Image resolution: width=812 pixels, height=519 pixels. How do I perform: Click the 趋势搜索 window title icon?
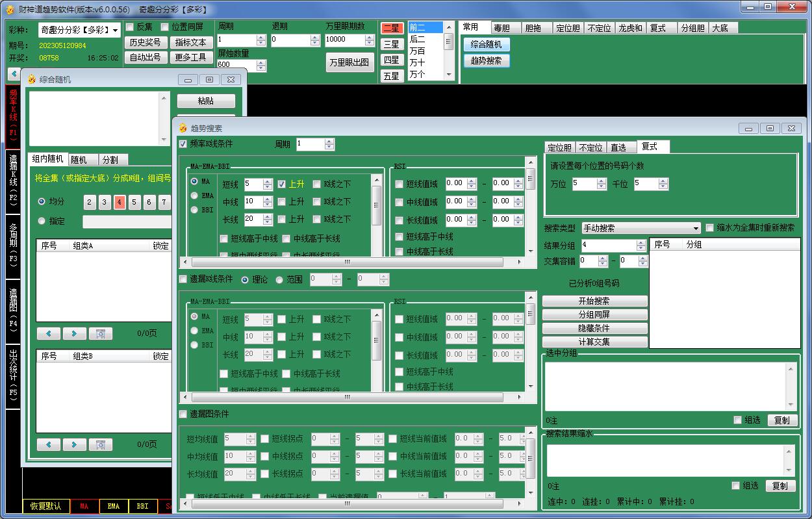point(183,129)
